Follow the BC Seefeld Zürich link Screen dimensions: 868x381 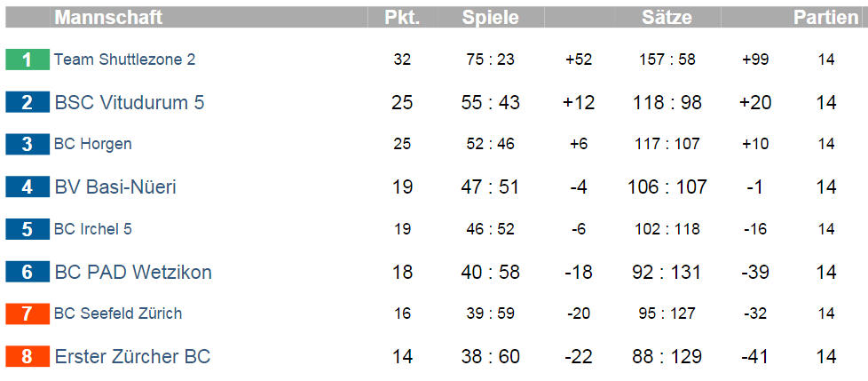tap(118, 314)
